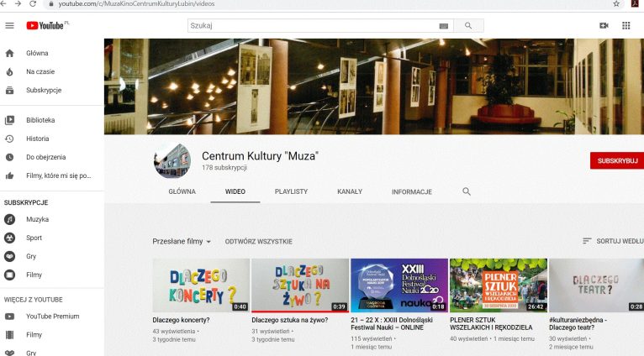Click the YouTube logo

point(45,26)
